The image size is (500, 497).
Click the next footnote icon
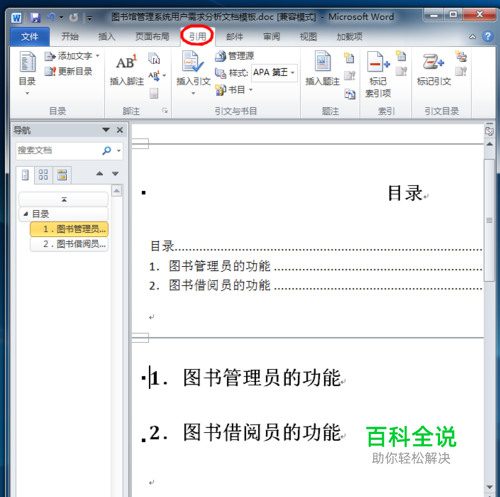(154, 76)
